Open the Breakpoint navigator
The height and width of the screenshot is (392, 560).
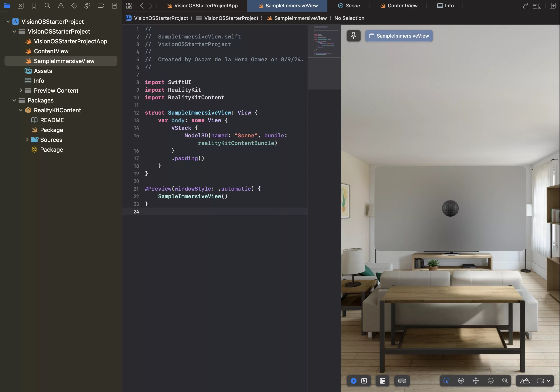coord(101,6)
